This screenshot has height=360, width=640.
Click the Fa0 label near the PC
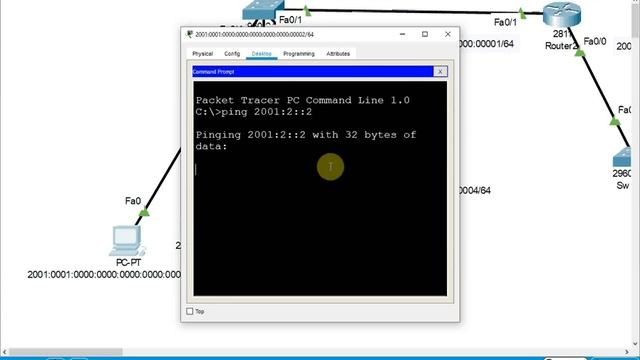point(133,201)
